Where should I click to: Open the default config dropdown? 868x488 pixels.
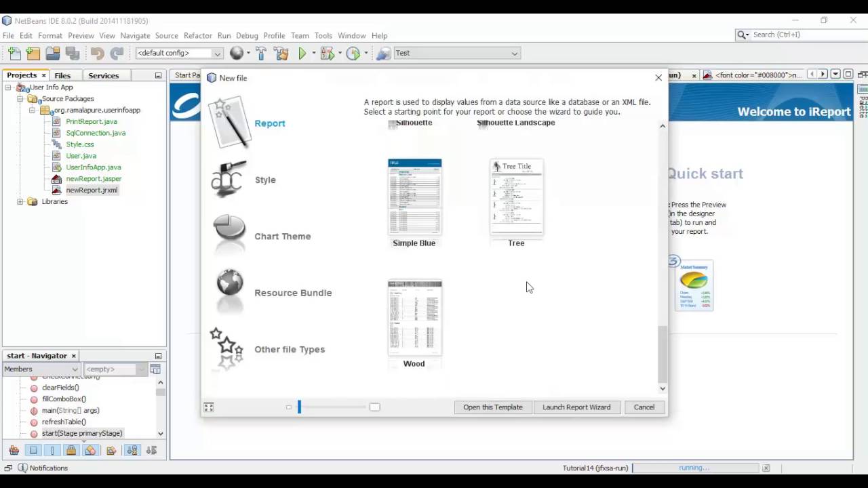(217, 53)
